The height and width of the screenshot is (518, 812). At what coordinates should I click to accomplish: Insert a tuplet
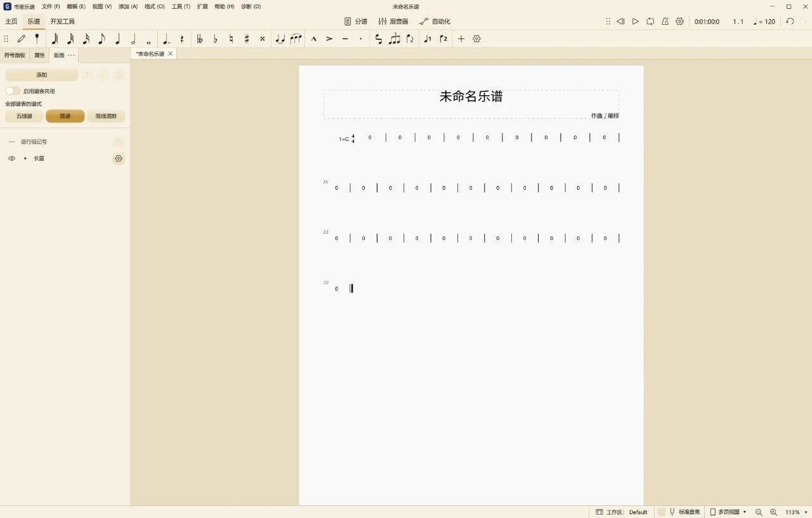[395, 39]
